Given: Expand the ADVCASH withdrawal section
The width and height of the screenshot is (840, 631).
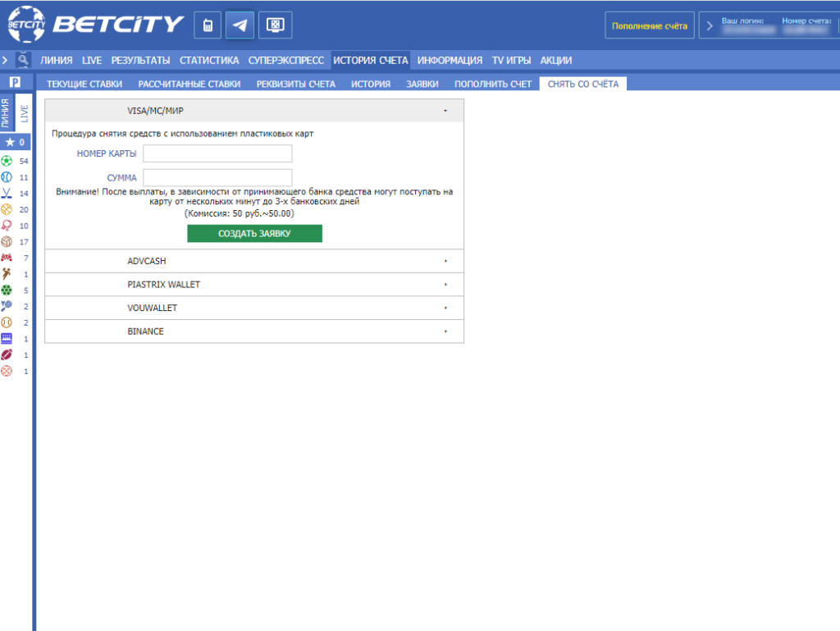Looking at the screenshot, I should click(x=254, y=261).
